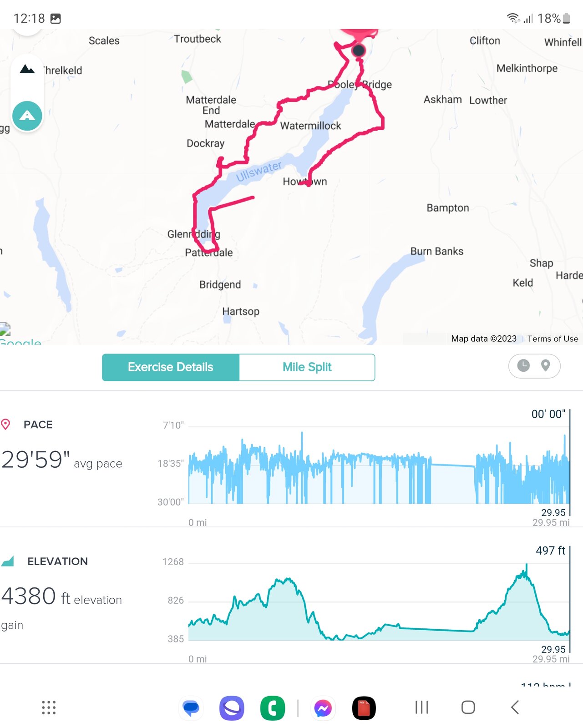This screenshot has height=728, width=583.
Task: Tap the teal recenter navigation button
Action: [27, 116]
